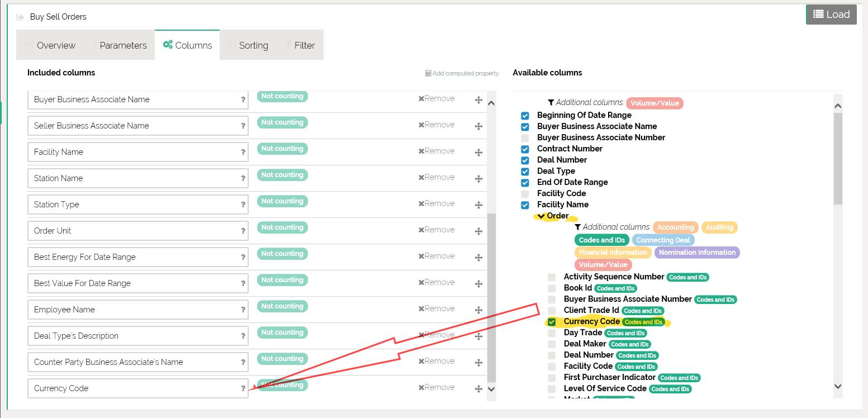Uncheck the Deal Type column checkbox
This screenshot has width=868, height=418.
[525, 171]
